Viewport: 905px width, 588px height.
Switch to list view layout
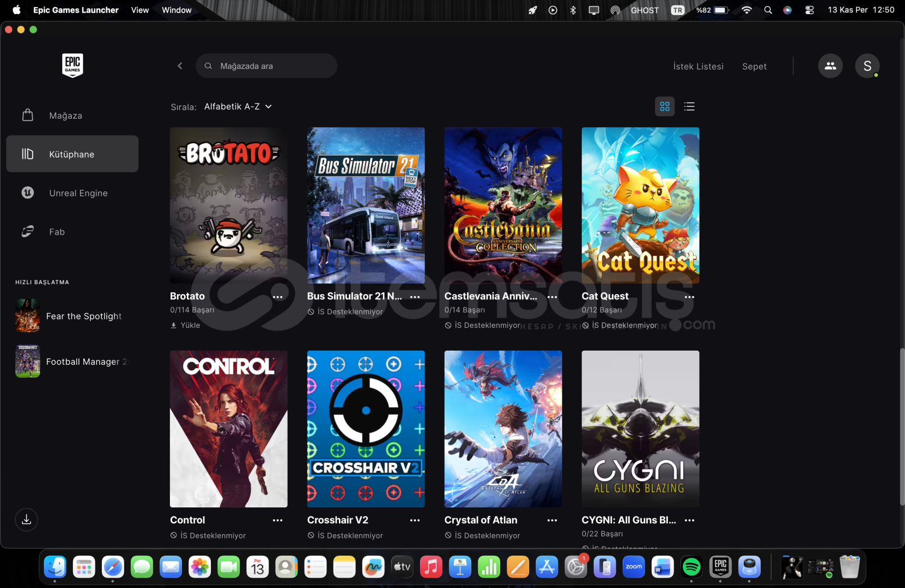click(x=689, y=107)
